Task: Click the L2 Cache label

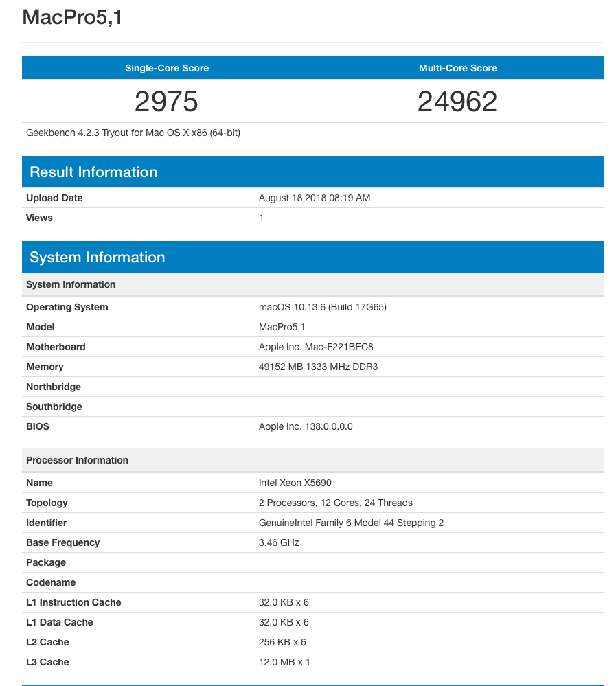Action: pyautogui.click(x=47, y=642)
